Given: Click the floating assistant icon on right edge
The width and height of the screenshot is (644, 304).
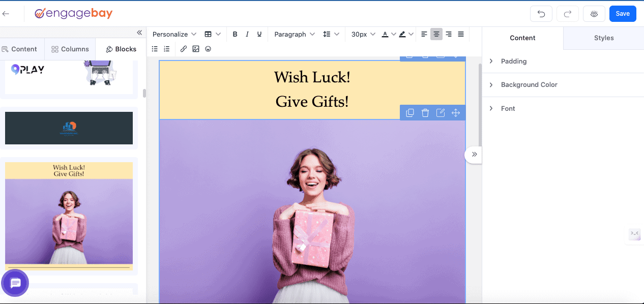Looking at the screenshot, I should (635, 234).
